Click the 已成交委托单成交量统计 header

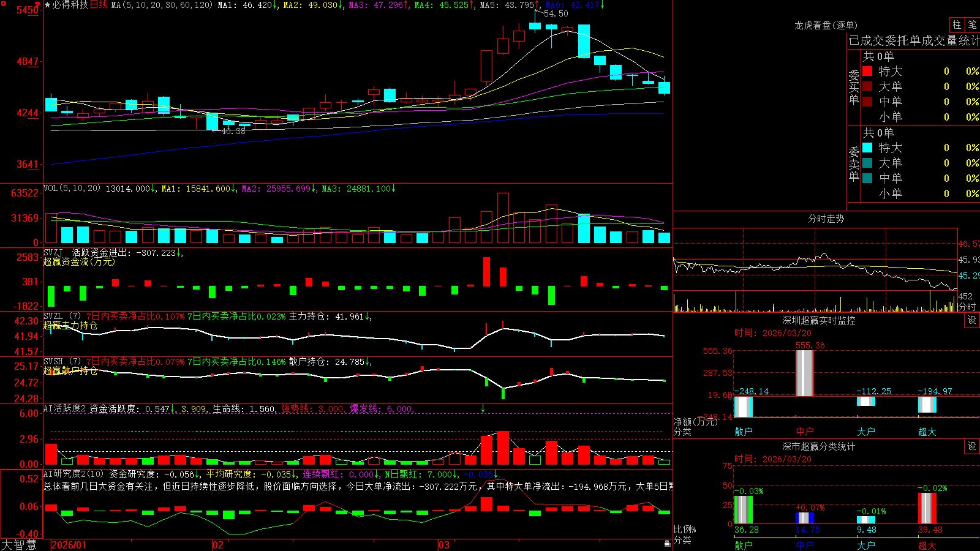tap(914, 40)
